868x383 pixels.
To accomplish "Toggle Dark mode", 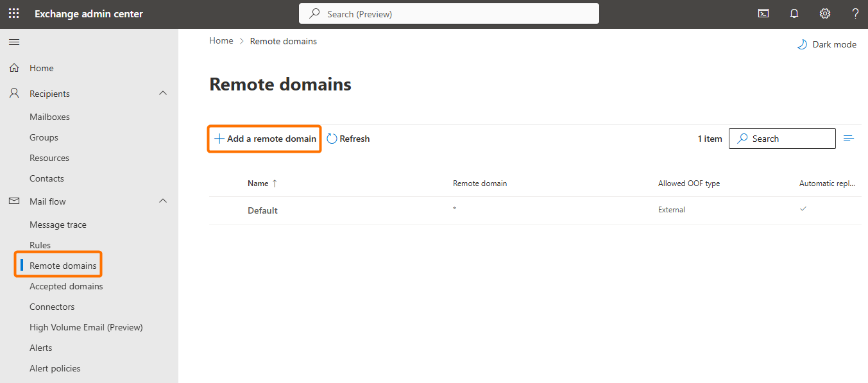I will pos(826,44).
